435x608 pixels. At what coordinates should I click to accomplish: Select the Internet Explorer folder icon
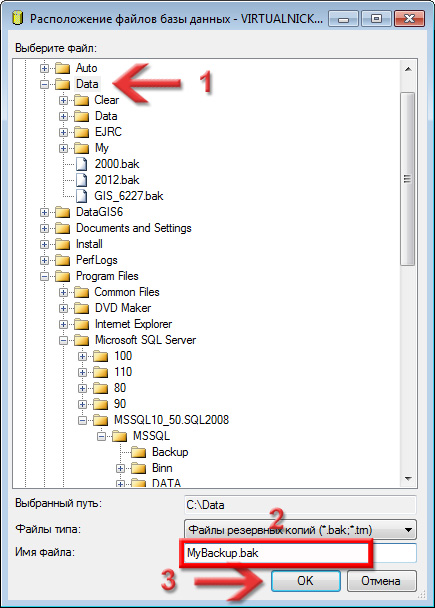click(81, 324)
